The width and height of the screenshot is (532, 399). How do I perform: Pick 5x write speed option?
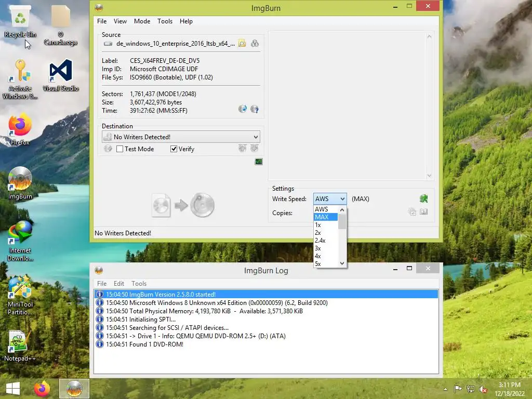click(326, 264)
